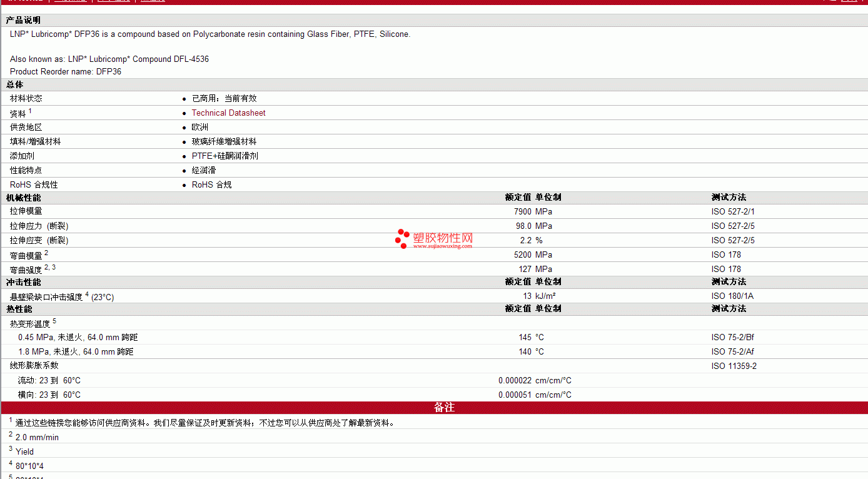This screenshot has height=479, width=868.
Task: Click the 玻璃纤维增强材料 value
Action: [224, 142]
